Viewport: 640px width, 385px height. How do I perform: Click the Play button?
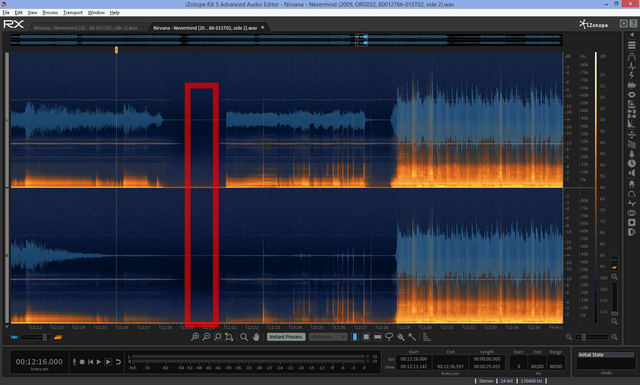click(x=99, y=362)
